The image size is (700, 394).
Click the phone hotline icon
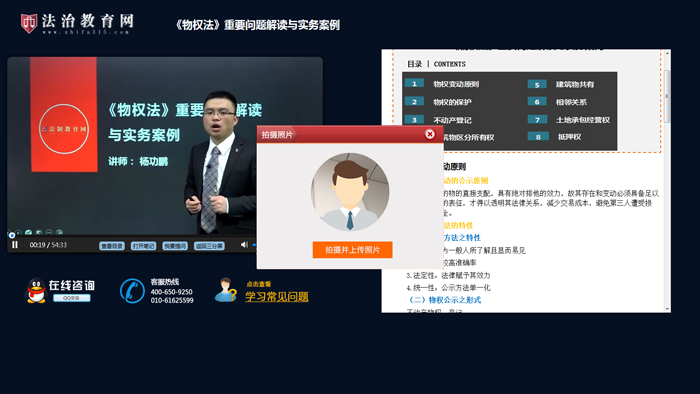pyautogui.click(x=132, y=291)
